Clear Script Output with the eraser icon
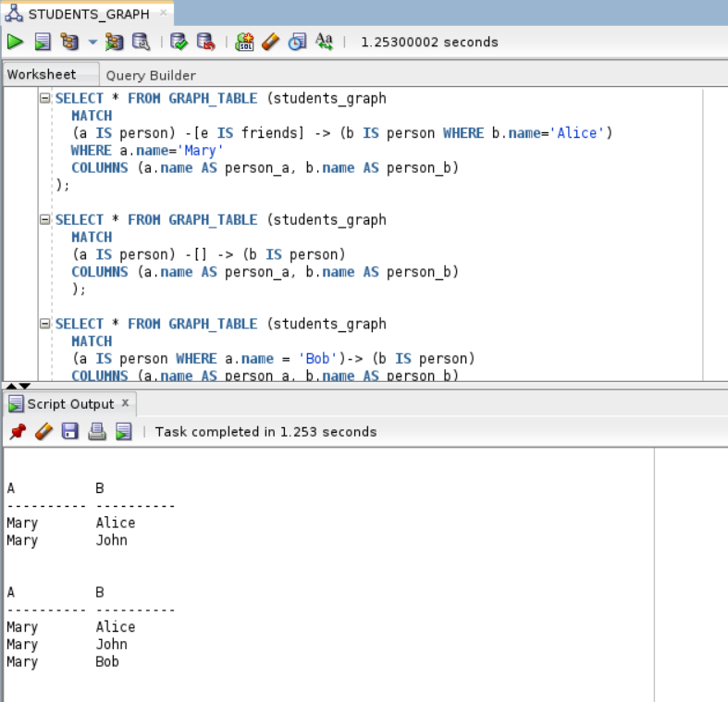The height and width of the screenshot is (702, 728). coord(43,432)
